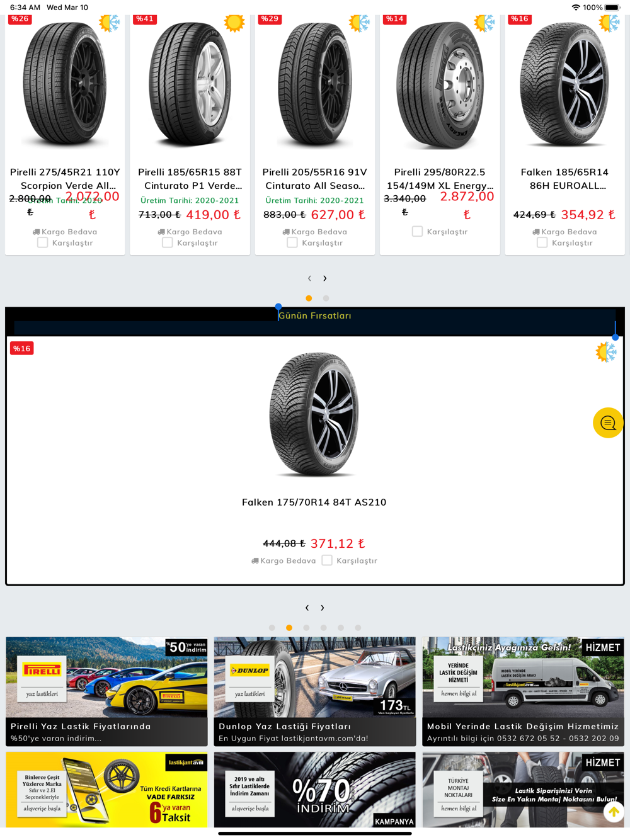630x840 pixels.
Task: Check Karşılaştır for Pirelli 275/45R21 Scorpion
Action: coord(42,242)
